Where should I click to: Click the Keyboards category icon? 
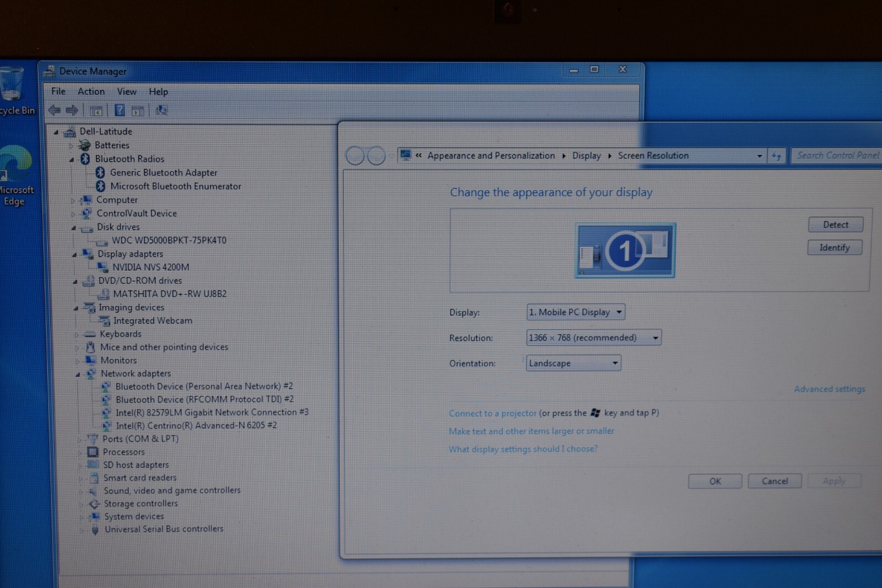pyautogui.click(x=89, y=334)
